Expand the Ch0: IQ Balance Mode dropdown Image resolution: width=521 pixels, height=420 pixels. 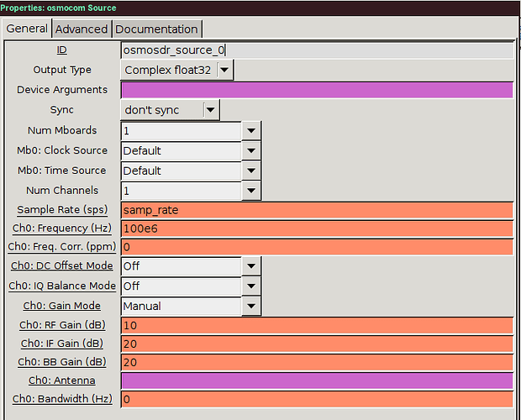point(251,286)
